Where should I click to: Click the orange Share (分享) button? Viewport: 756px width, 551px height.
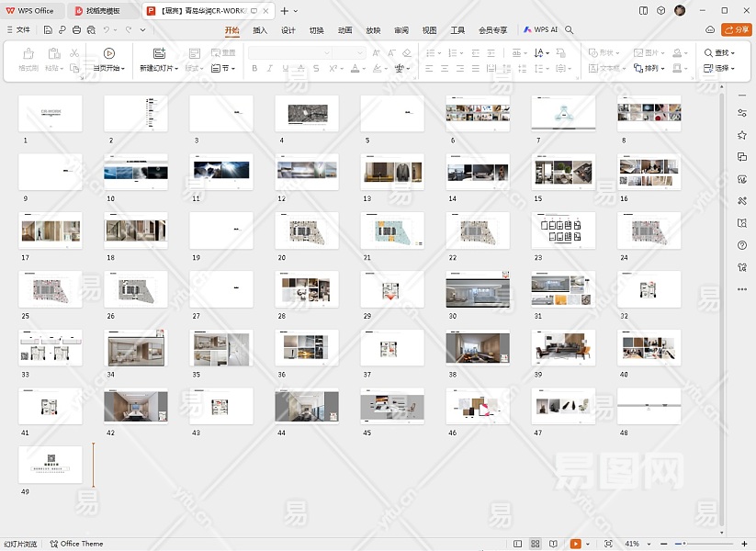pyautogui.click(x=736, y=30)
